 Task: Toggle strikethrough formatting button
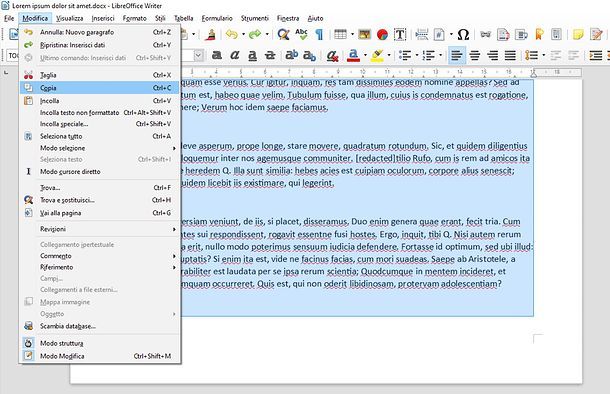pyautogui.click(x=270, y=56)
